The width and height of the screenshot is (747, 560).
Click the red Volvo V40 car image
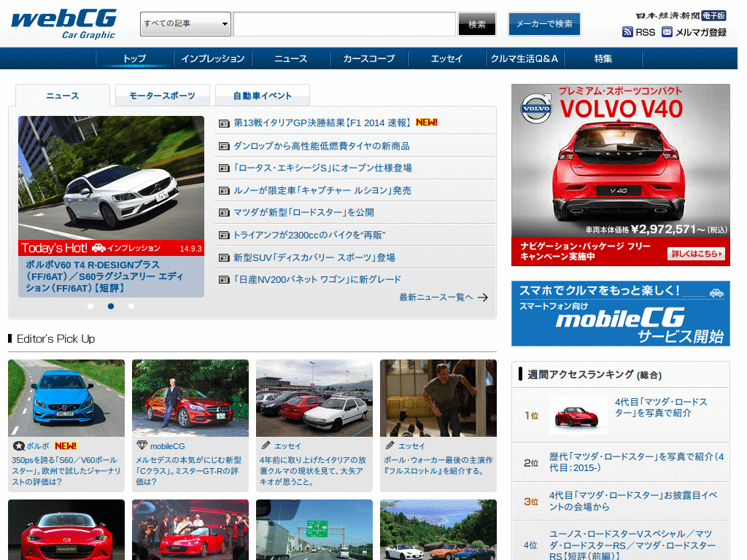tap(619, 171)
